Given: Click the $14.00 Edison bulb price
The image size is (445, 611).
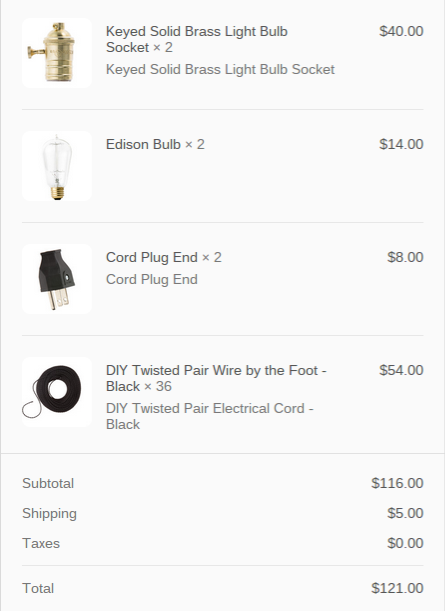Looking at the screenshot, I should pos(401,144).
